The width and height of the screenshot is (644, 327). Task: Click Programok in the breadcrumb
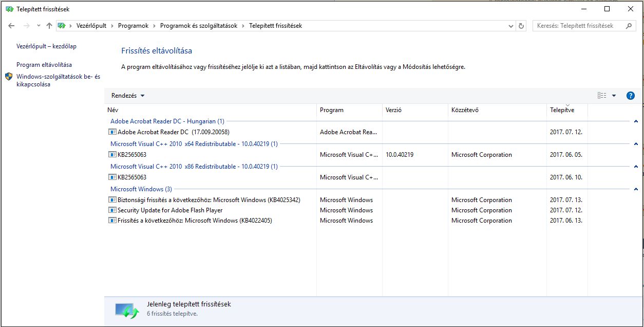click(133, 26)
